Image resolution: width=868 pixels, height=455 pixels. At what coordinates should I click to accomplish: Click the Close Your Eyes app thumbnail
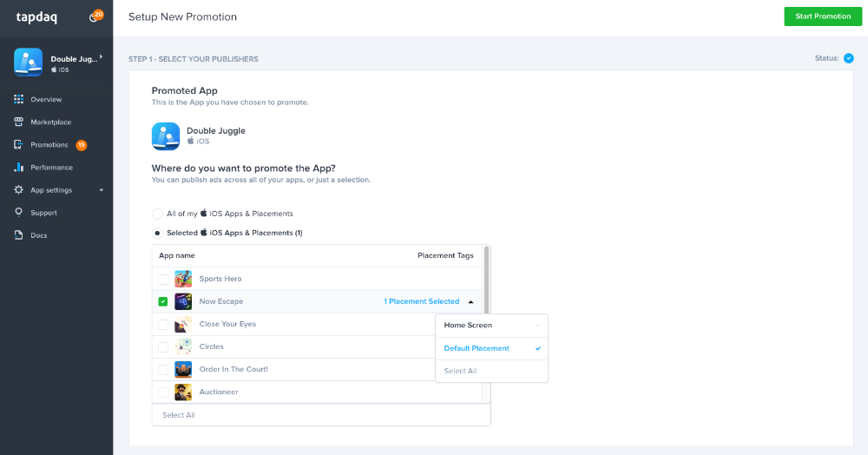tap(183, 325)
